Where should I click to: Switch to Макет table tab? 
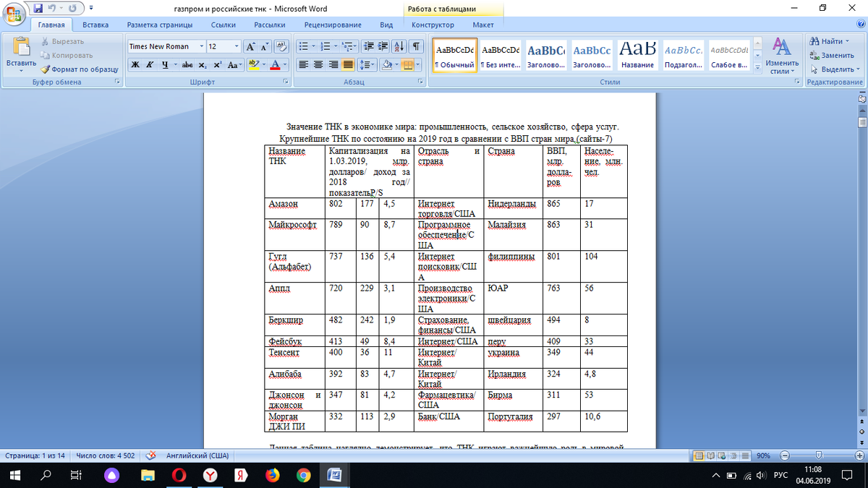tap(483, 25)
